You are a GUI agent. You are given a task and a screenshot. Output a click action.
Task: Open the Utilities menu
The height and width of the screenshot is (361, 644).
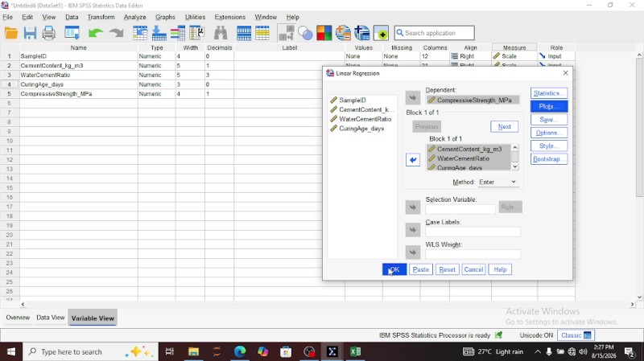[x=195, y=17]
